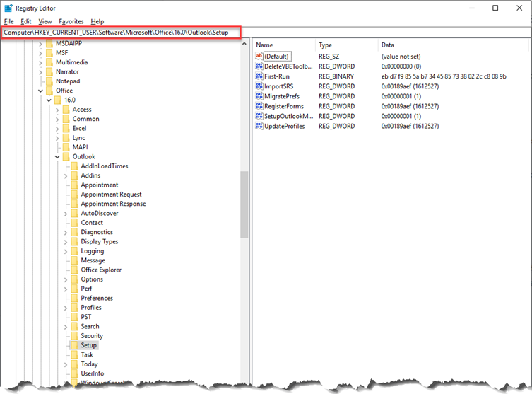Click the RegisterForms value icon

click(259, 106)
